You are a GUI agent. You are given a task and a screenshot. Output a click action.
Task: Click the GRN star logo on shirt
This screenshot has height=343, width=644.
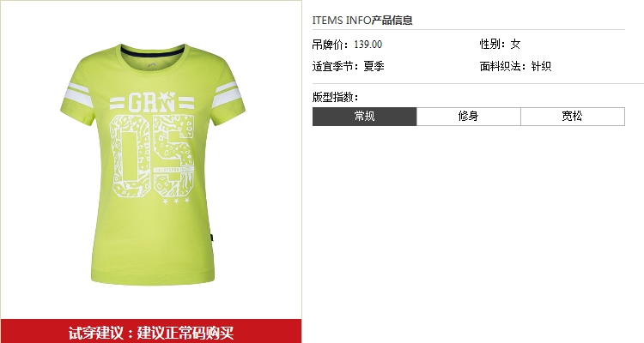tap(152, 103)
